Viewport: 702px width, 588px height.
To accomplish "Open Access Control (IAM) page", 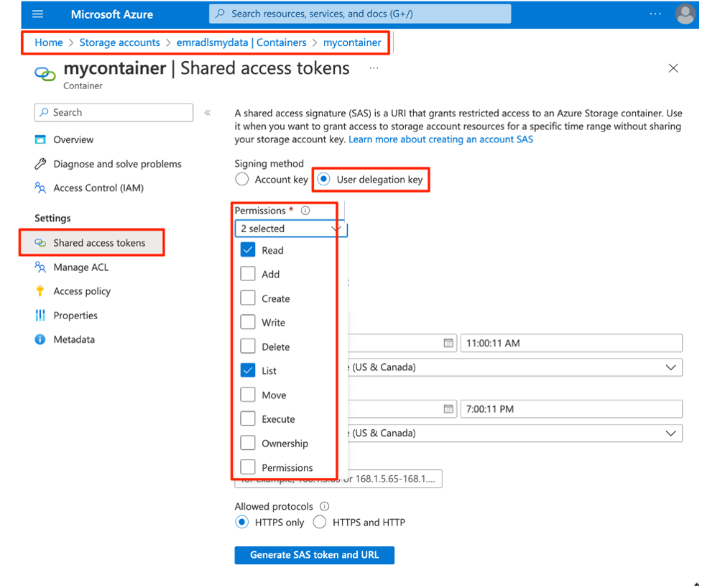I will (x=98, y=188).
